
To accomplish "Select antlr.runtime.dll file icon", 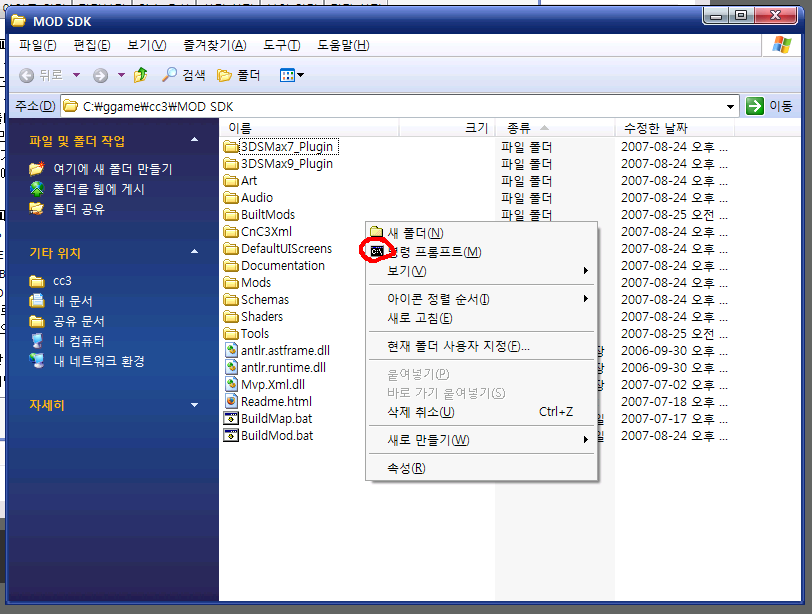I will (x=231, y=368).
